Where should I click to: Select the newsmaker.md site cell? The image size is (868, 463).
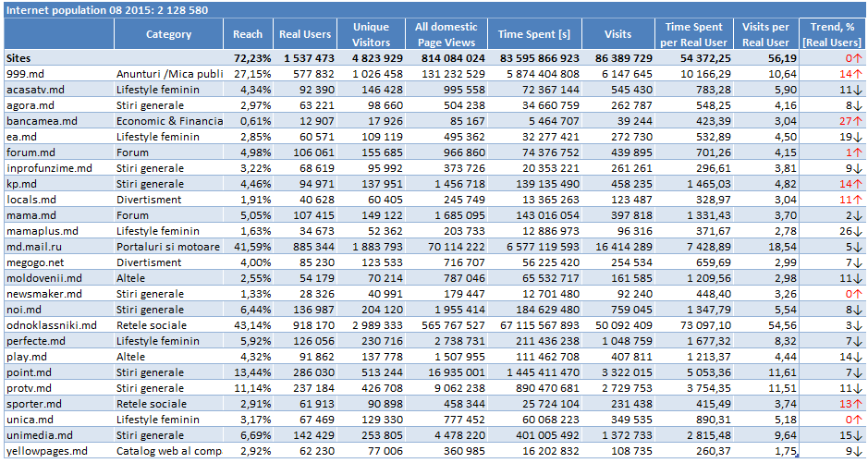58,294
